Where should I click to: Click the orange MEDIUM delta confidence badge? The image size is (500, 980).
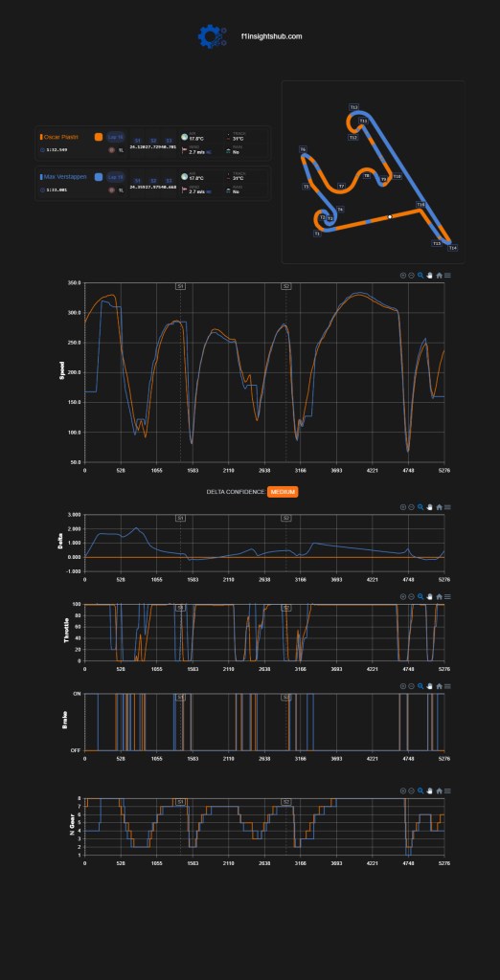point(283,492)
